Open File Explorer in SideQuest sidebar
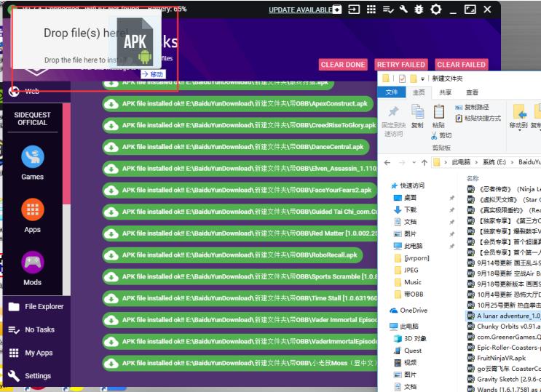Viewport: 541px width, 392px height. point(36,306)
